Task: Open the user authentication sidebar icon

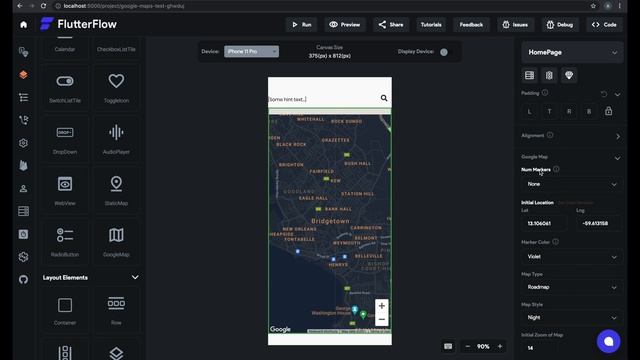Action: [x=23, y=189]
